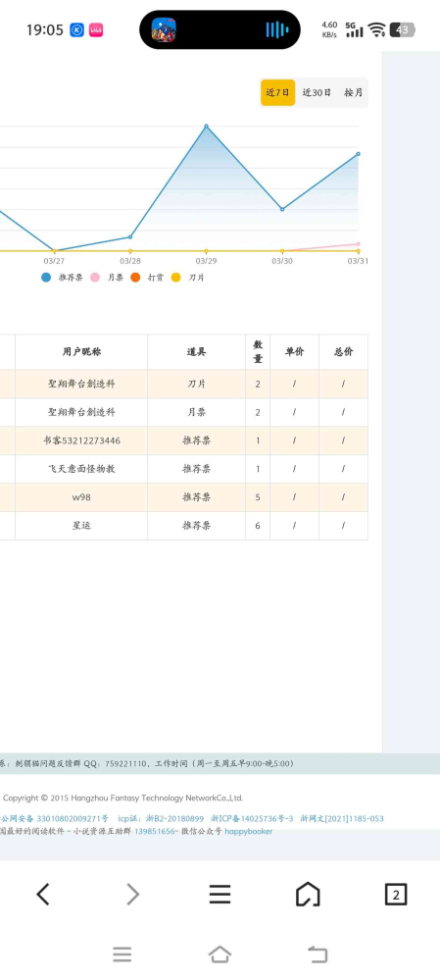Tap the battery indicator showing 43
This screenshot has height=980, width=440.
[x=403, y=29]
